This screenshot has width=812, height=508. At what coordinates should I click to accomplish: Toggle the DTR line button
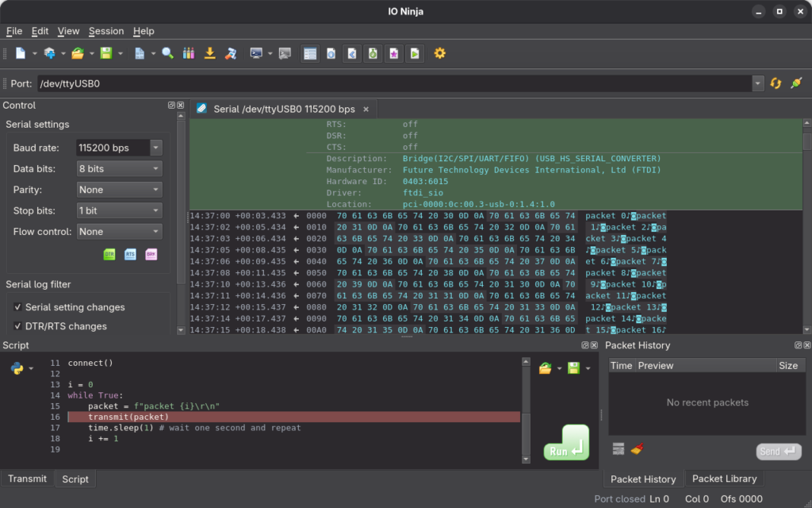click(x=110, y=254)
